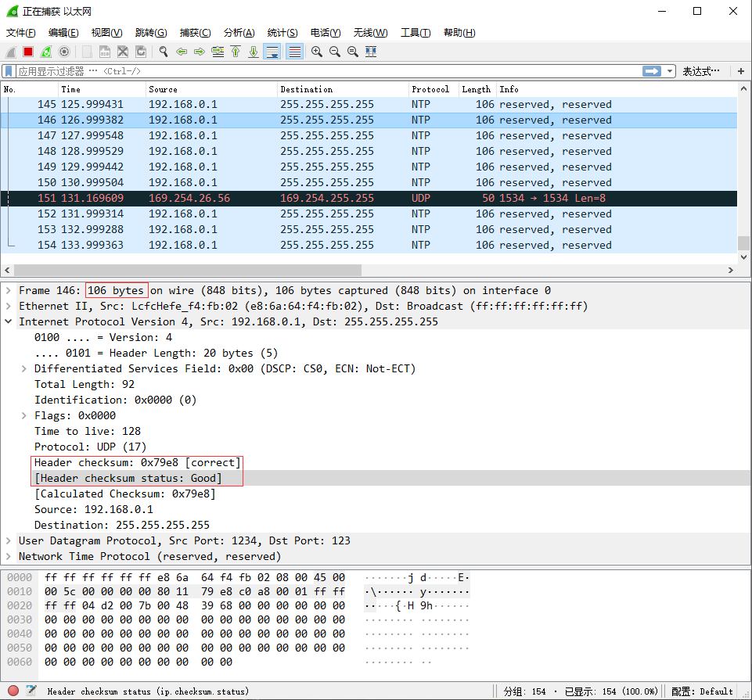This screenshot has width=752, height=700.
Task: Expand the Differentiated Services Field node
Action: [24, 368]
